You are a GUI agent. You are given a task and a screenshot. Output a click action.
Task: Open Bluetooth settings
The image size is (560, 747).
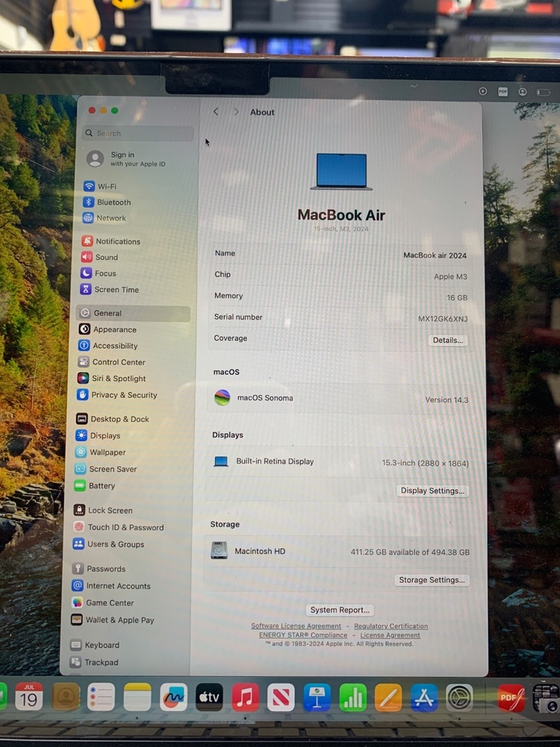click(x=107, y=202)
